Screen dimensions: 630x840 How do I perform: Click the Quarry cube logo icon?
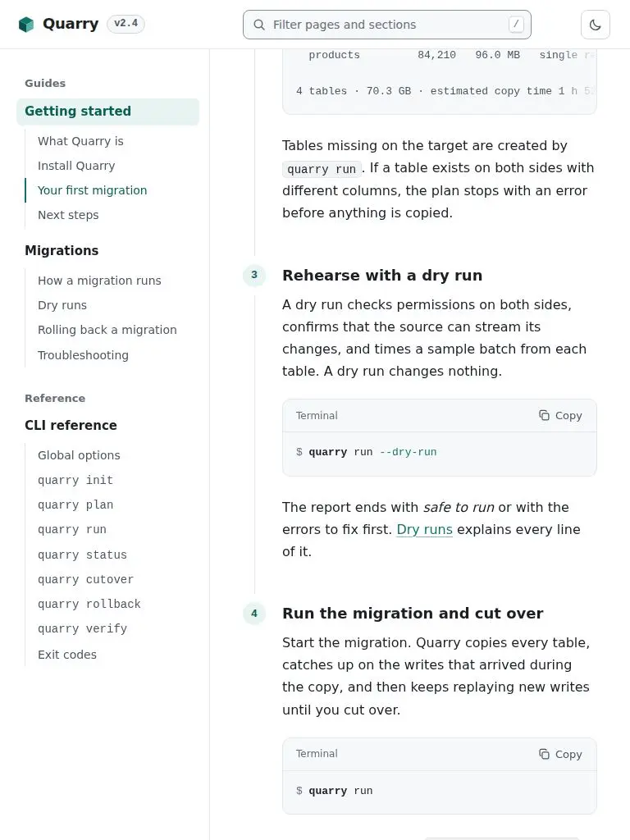click(25, 24)
